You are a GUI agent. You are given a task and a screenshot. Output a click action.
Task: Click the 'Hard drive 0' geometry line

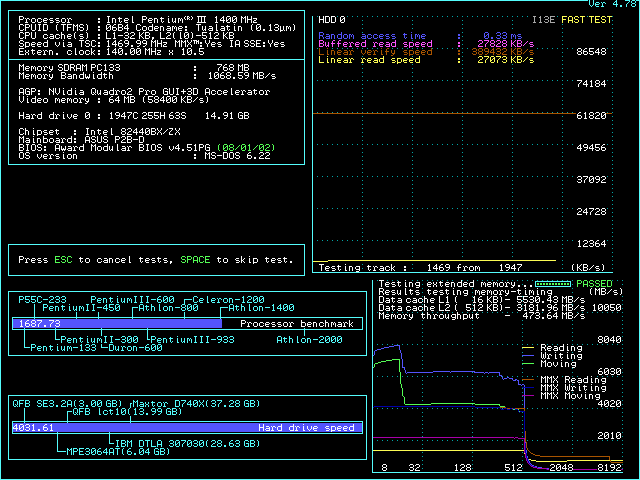tap(134, 116)
